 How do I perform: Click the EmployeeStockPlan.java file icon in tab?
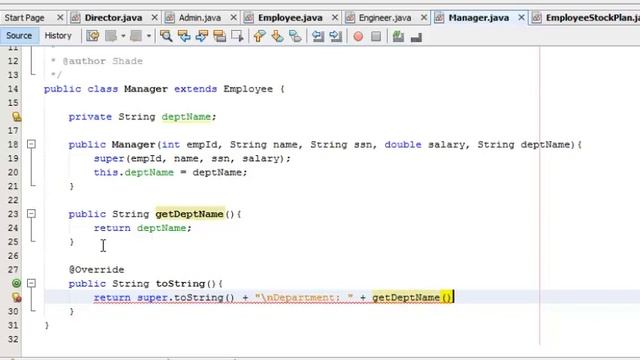[537, 18]
